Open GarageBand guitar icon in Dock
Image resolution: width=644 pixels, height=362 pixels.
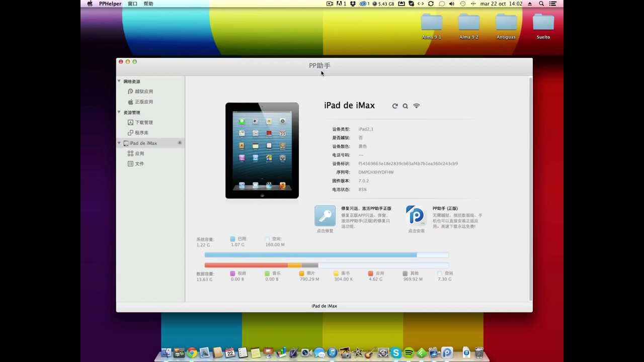tap(370, 352)
